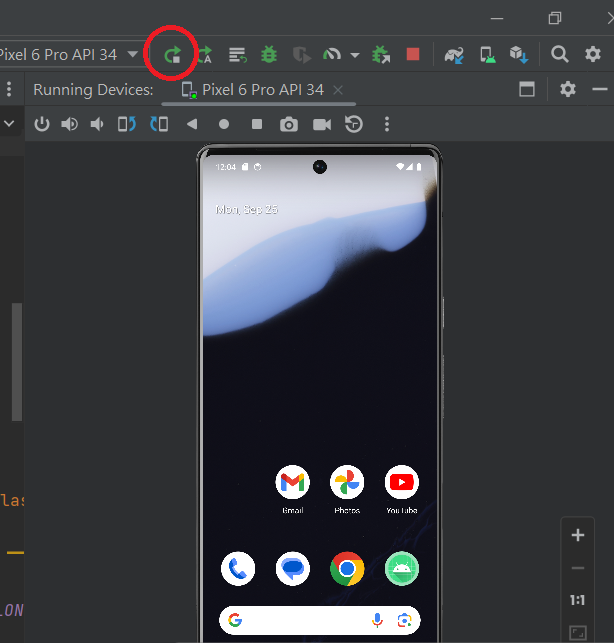Open emulator snapshots icon
This screenshot has height=643, width=614.
coord(354,124)
